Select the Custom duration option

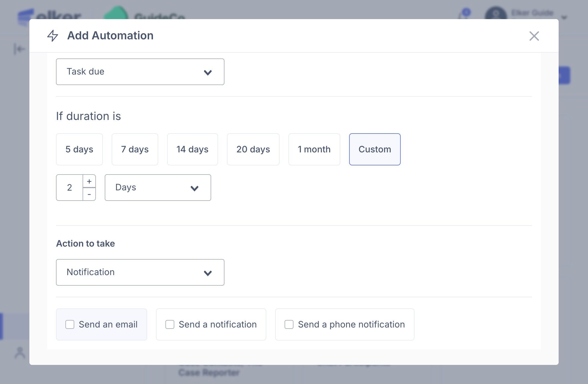click(375, 149)
